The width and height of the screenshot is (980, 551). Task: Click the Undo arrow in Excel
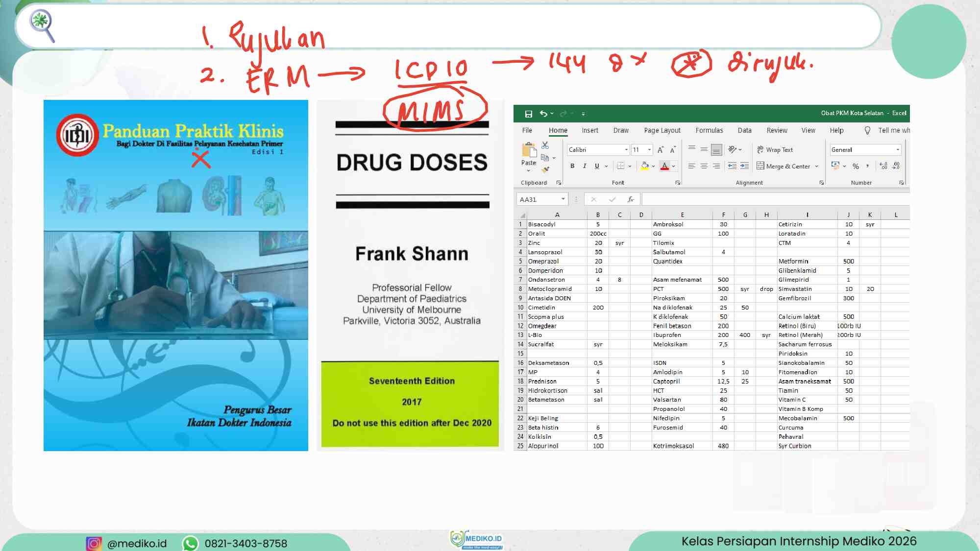coord(543,113)
